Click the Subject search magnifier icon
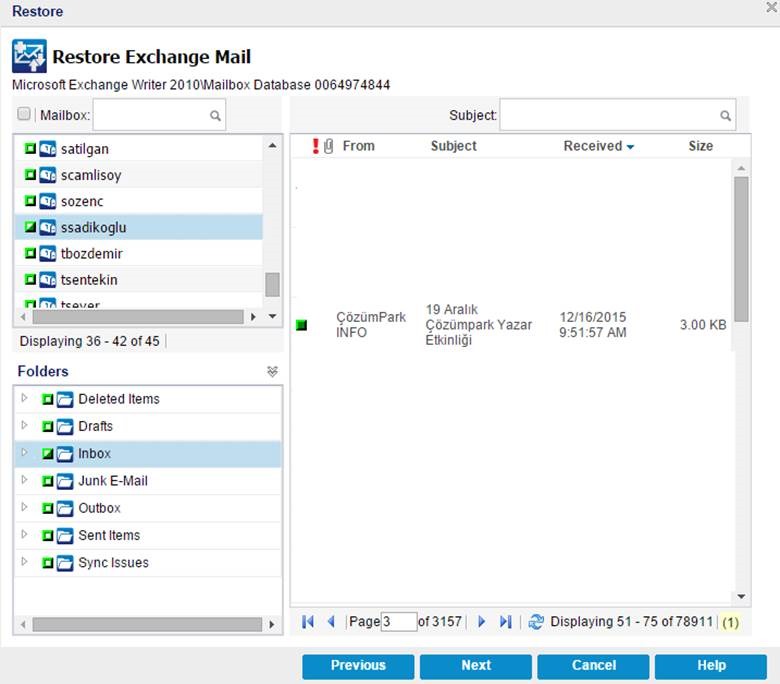Image resolution: width=780 pixels, height=684 pixels. [725, 116]
